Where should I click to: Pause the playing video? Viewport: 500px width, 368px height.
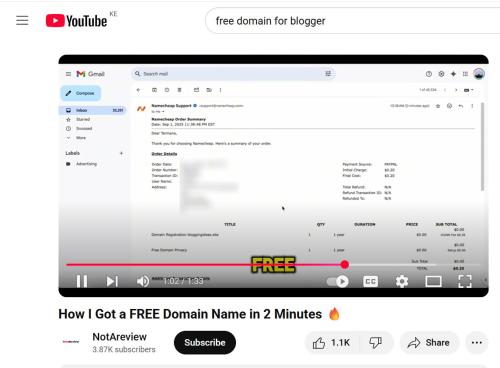pyautogui.click(x=82, y=281)
